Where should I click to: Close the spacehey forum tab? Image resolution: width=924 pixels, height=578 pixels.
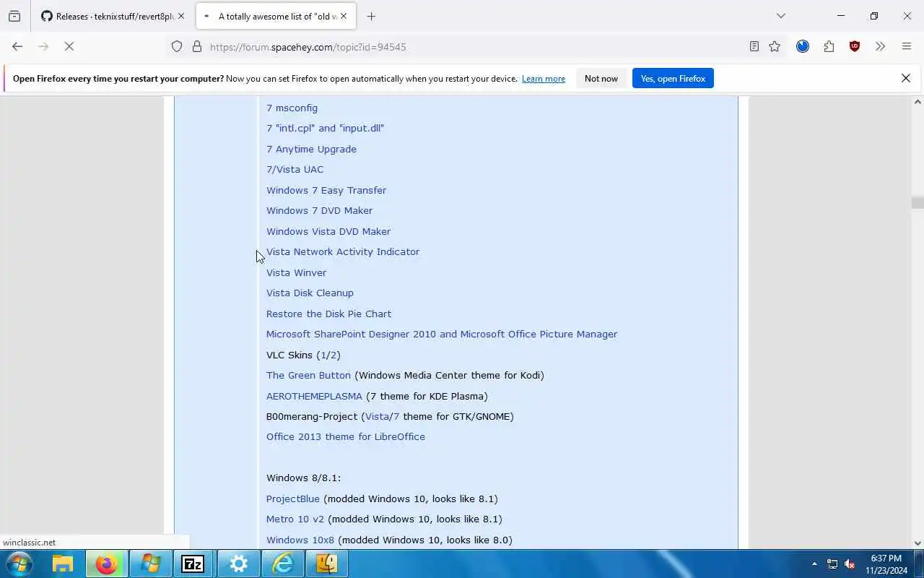click(x=344, y=16)
